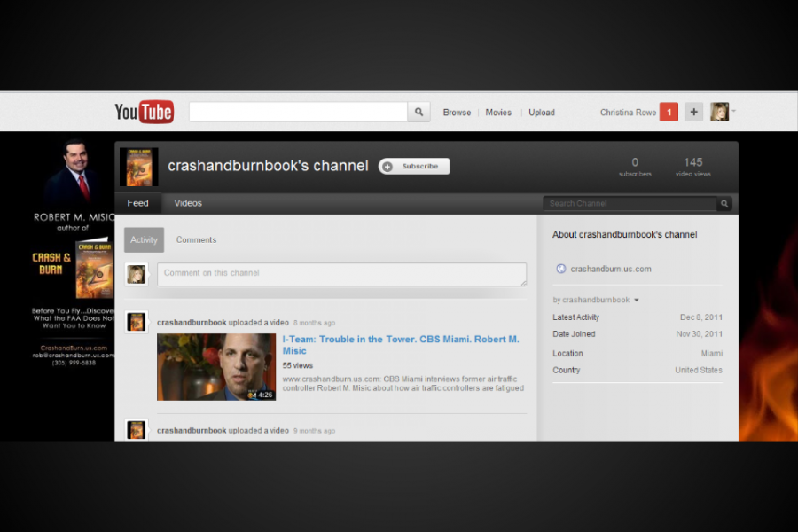Click 'About crashandburnbook's channel' heading
The width and height of the screenshot is (798, 532).
pyautogui.click(x=625, y=235)
